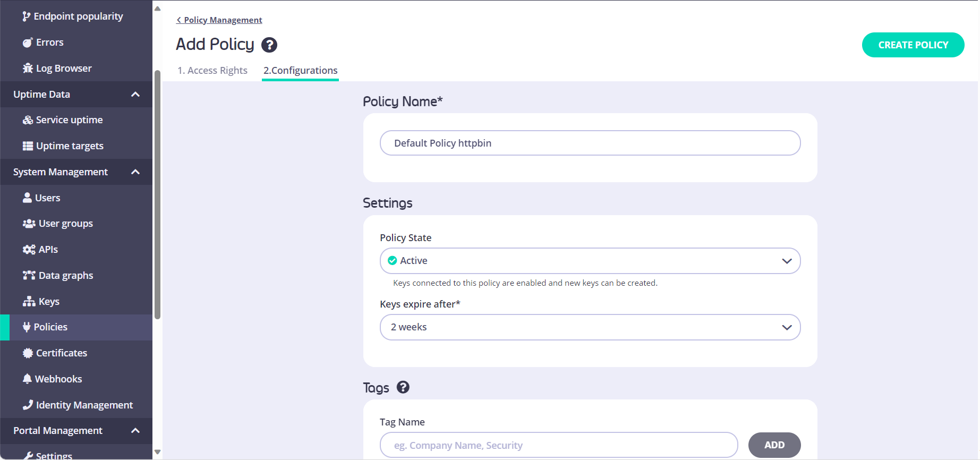Click sidebar scroll down arrow
This screenshot has width=980, height=460.
click(x=157, y=453)
